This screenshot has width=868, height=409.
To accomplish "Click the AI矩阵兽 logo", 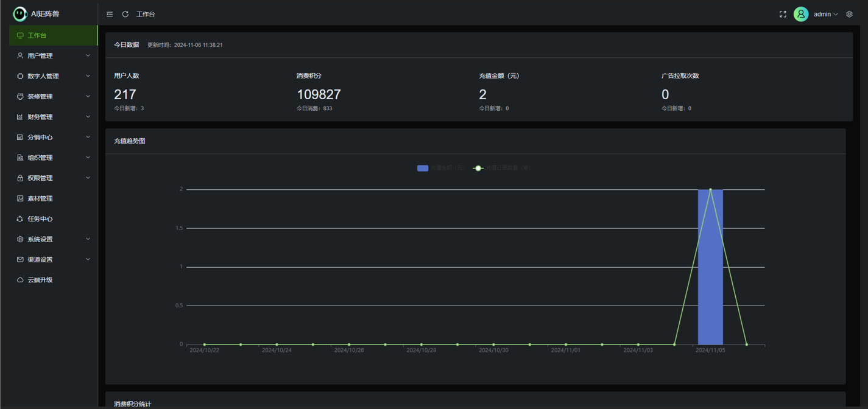I will [20, 14].
